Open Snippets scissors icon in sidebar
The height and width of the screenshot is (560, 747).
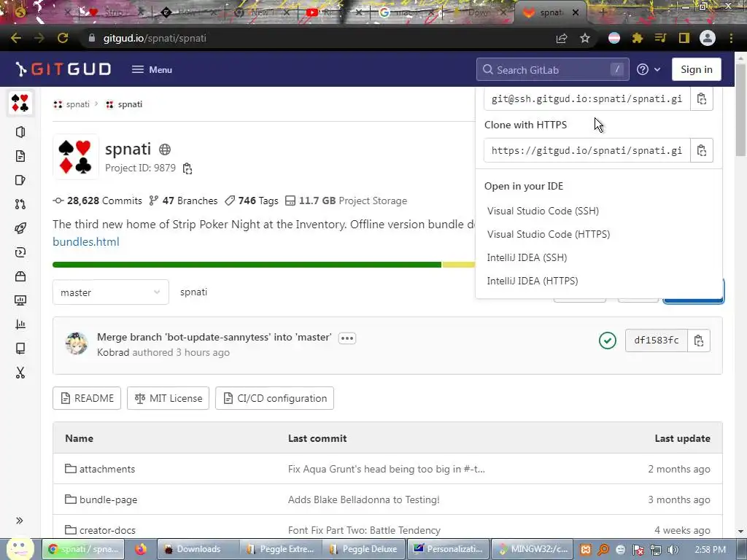click(20, 373)
